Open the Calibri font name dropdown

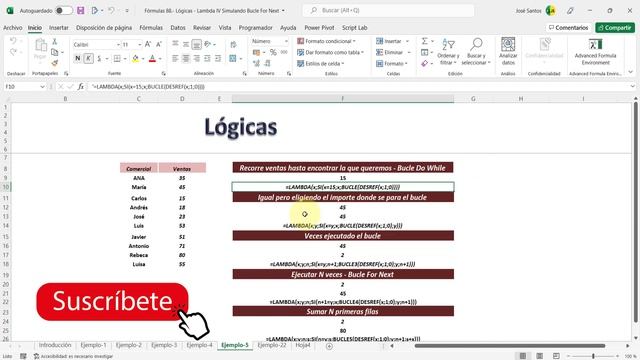tap(118, 44)
